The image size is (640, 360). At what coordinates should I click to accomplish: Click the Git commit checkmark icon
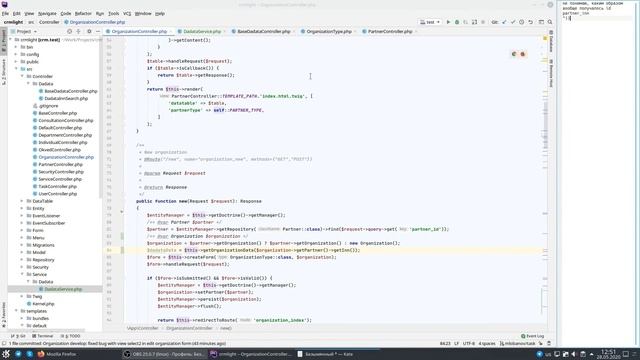point(513,22)
